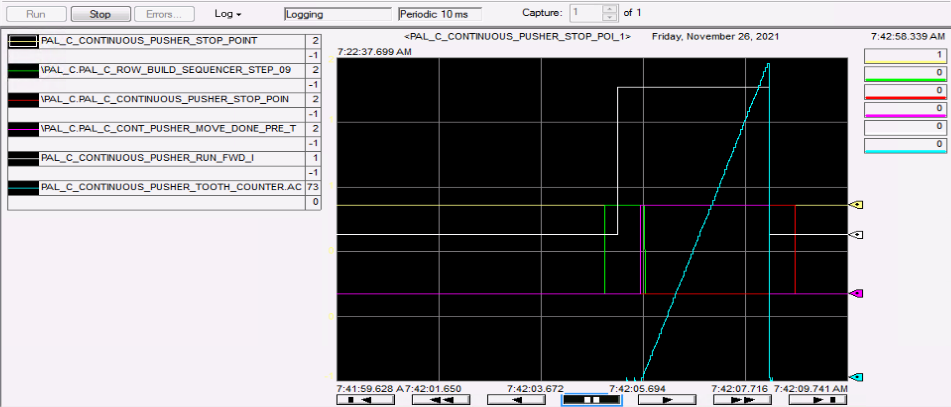Jump to the start of the trend data
The image size is (951, 407).
366,400
